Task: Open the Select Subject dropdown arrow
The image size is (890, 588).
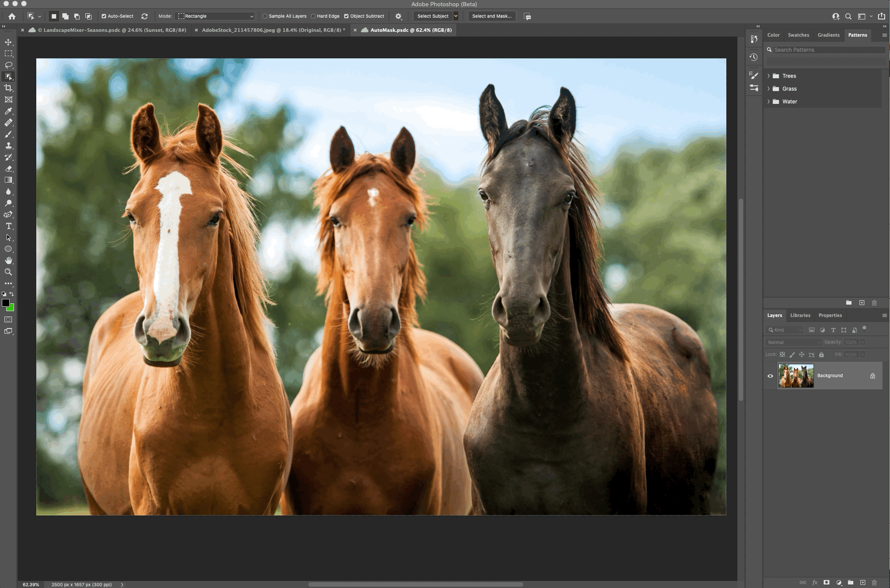Action: click(456, 16)
